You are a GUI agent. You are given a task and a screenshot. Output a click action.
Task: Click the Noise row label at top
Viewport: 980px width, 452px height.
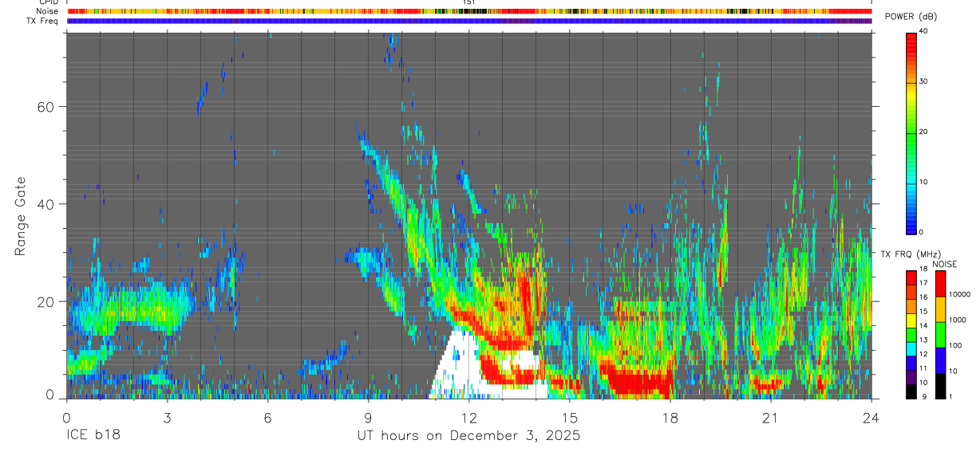pos(47,11)
